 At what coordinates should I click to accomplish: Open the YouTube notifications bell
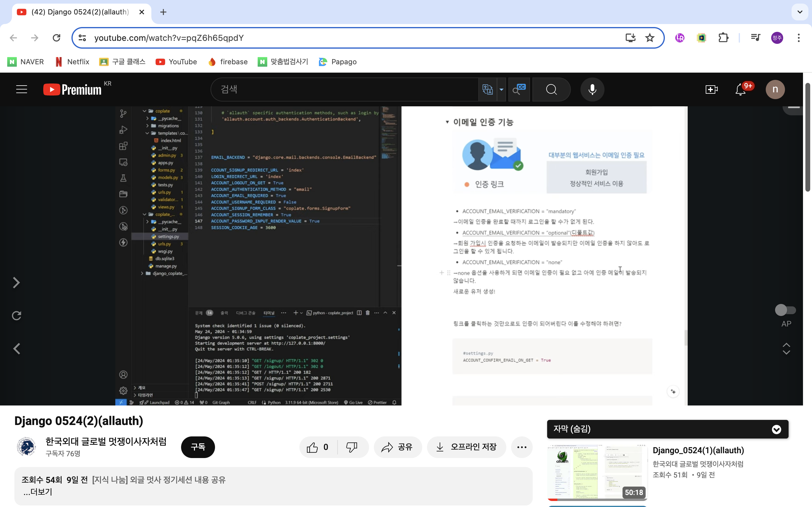(x=740, y=90)
